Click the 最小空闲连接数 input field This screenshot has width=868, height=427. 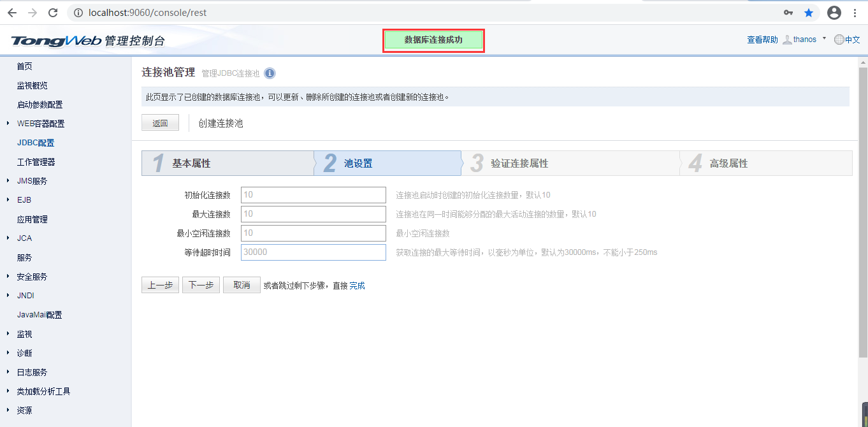click(x=314, y=233)
